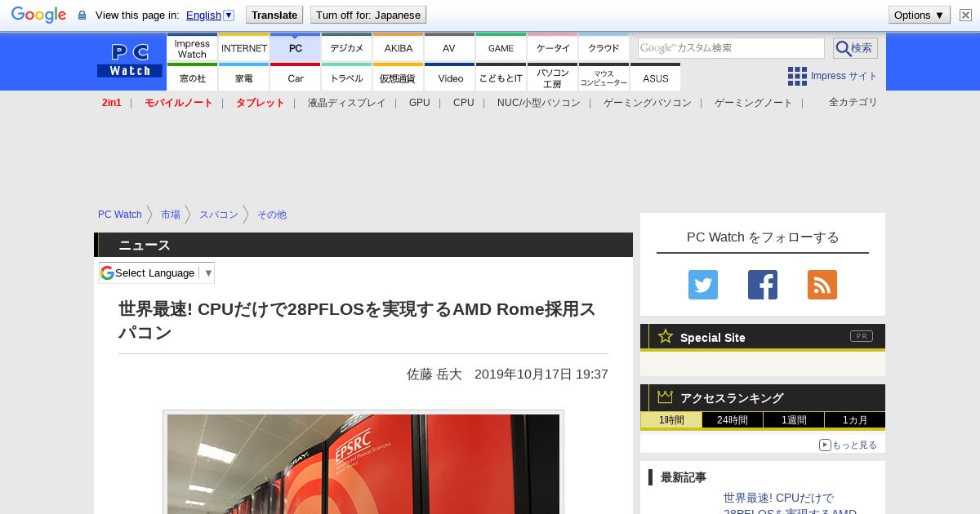Select the 1時間 ranking tab
This screenshot has height=514, width=980.
click(671, 420)
